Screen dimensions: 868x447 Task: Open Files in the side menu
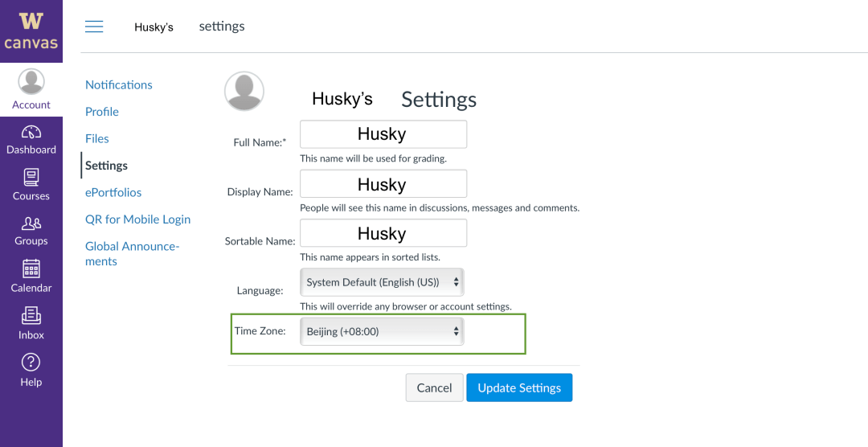[97, 138]
